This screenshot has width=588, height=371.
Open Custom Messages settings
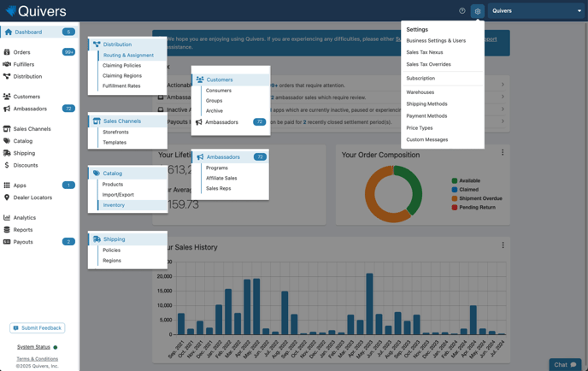[427, 139]
